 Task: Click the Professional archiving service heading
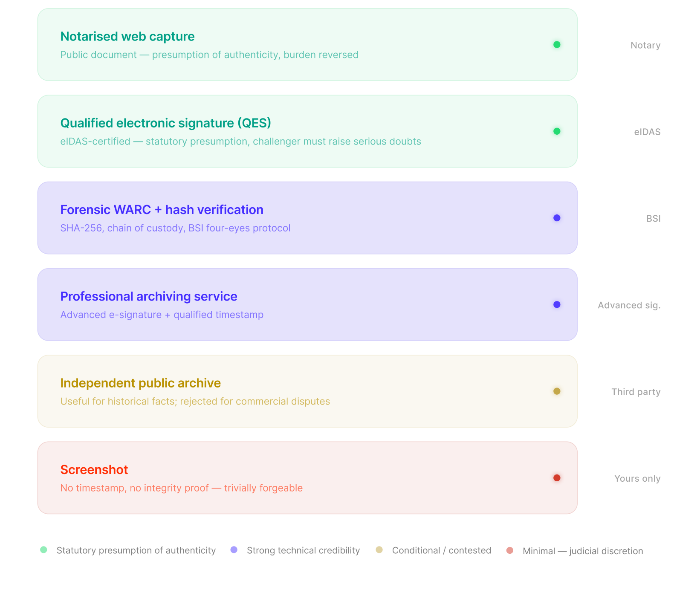click(149, 296)
